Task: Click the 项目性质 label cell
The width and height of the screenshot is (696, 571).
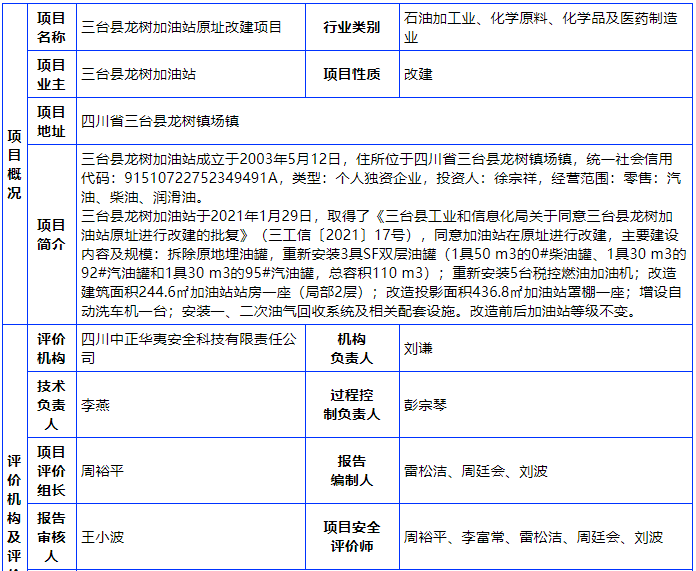Action: [x=351, y=74]
